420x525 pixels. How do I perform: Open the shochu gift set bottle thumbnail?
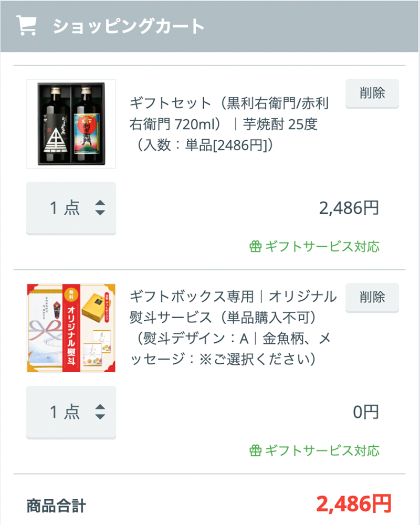pyautogui.click(x=71, y=124)
